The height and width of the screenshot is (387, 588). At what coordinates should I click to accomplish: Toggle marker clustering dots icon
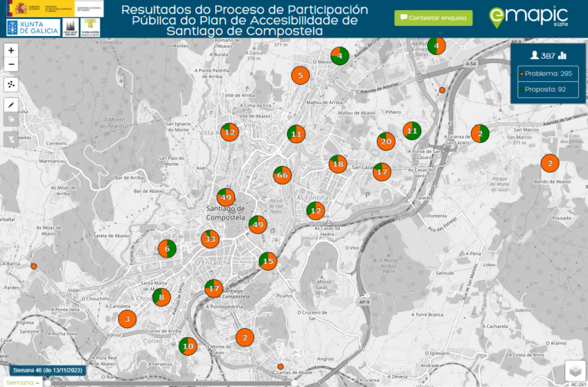(11, 84)
